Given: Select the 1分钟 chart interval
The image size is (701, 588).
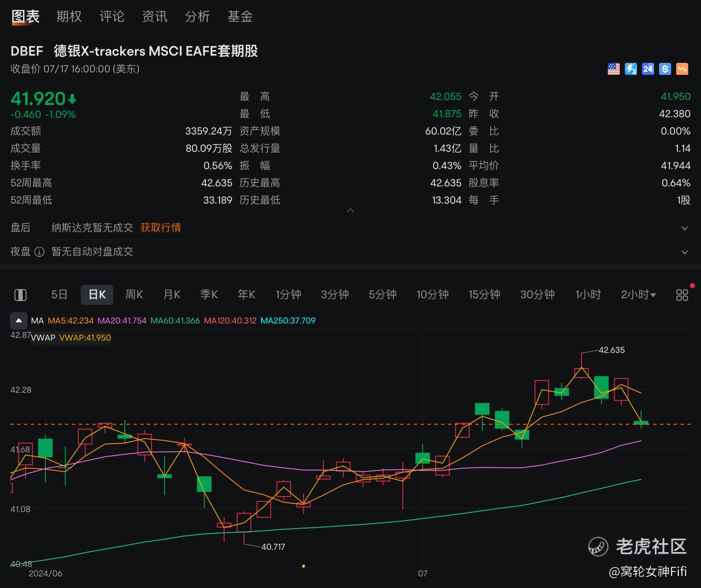Looking at the screenshot, I should point(288,295).
